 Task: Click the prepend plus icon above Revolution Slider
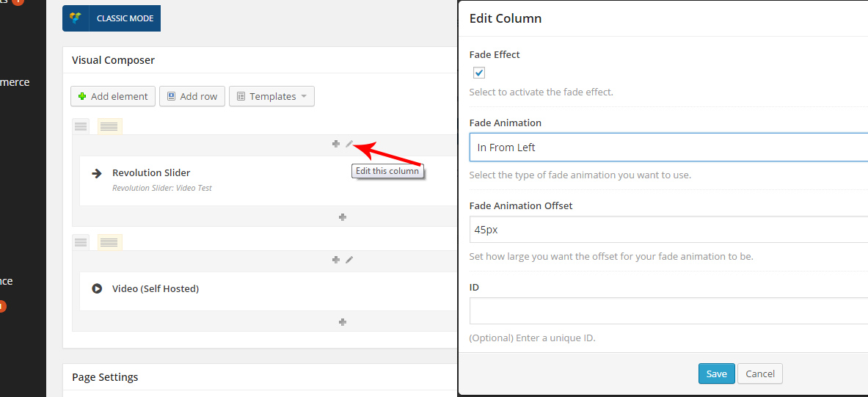click(336, 144)
